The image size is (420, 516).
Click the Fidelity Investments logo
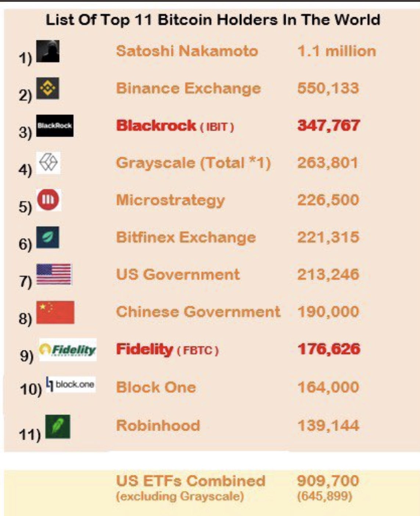click(68, 350)
